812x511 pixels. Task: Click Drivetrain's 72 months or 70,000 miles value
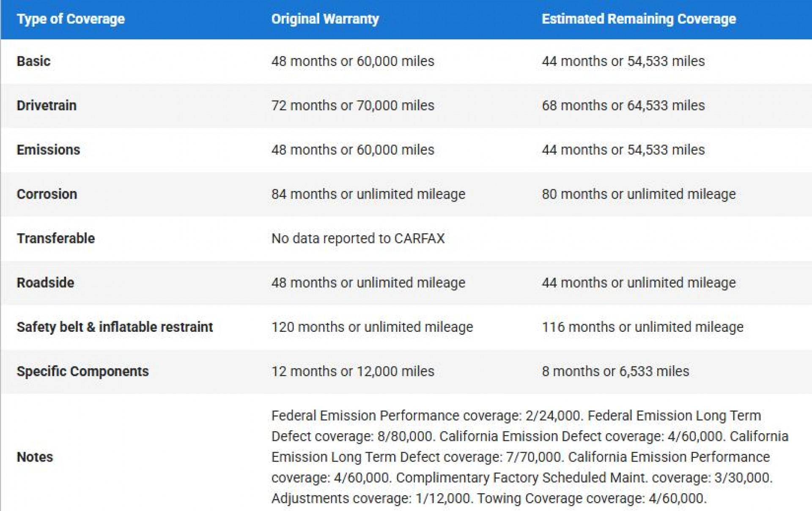click(x=353, y=105)
